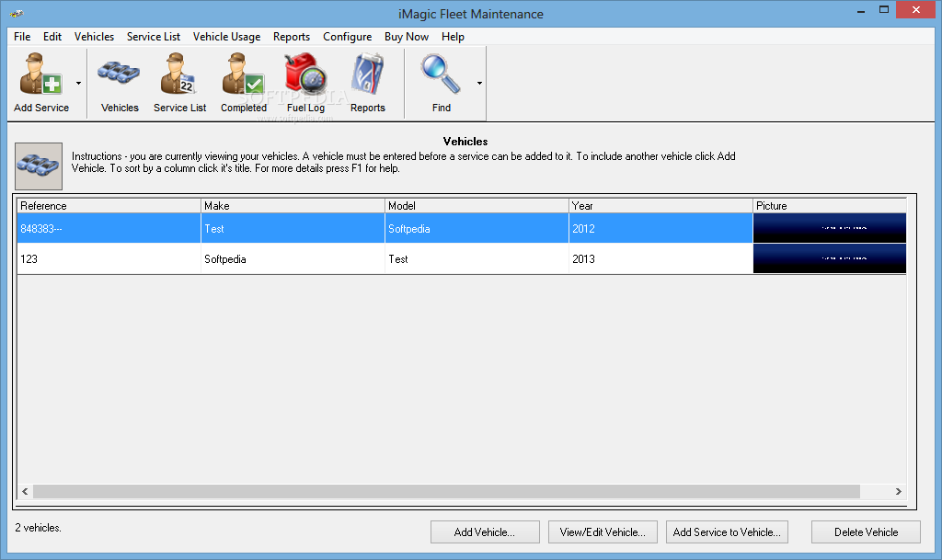Minimize the iMagic Fleet Maintenance window
The width and height of the screenshot is (942, 560).
point(861,10)
